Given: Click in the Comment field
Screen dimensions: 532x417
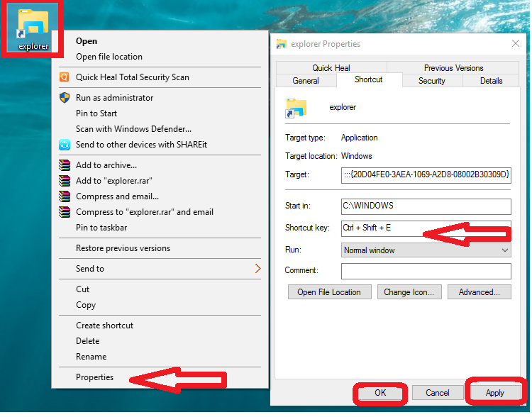Looking at the screenshot, I should click(x=426, y=271).
